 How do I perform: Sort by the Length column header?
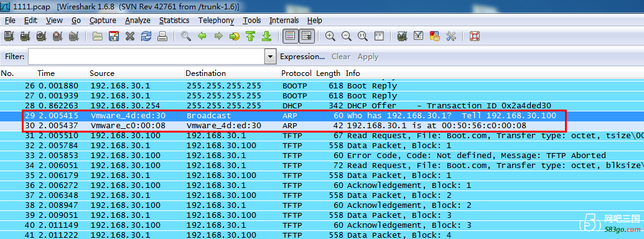[x=329, y=73]
